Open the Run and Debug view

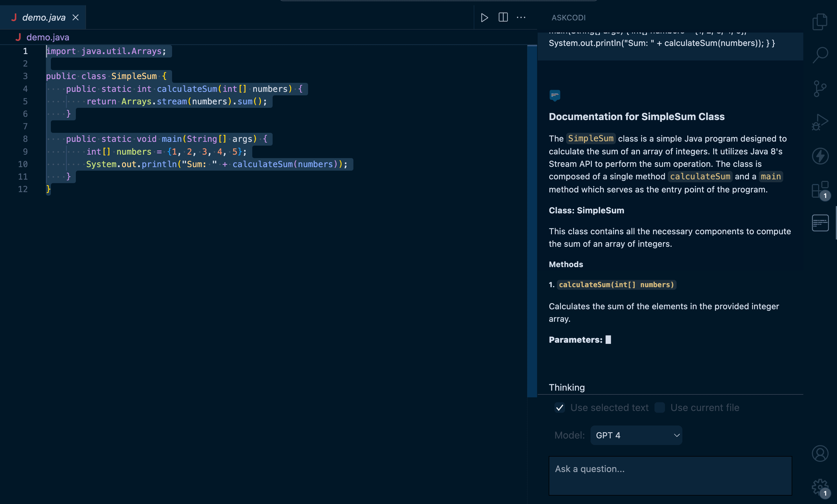pyautogui.click(x=820, y=122)
